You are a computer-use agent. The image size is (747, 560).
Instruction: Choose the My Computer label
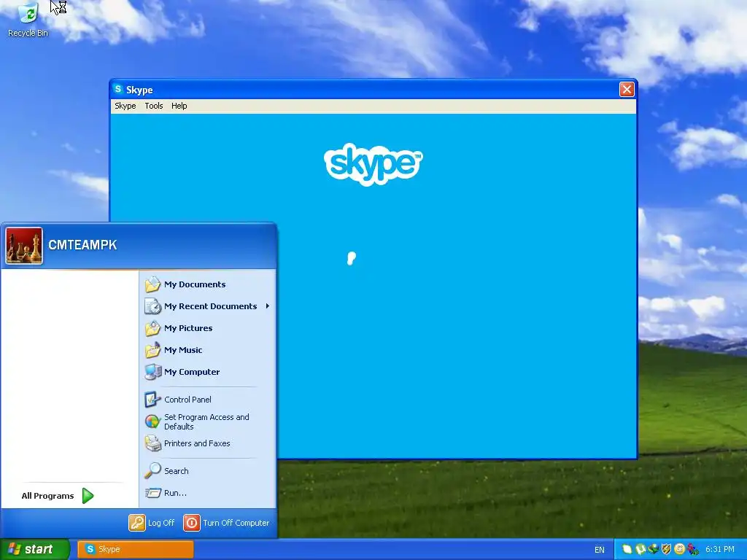point(192,372)
